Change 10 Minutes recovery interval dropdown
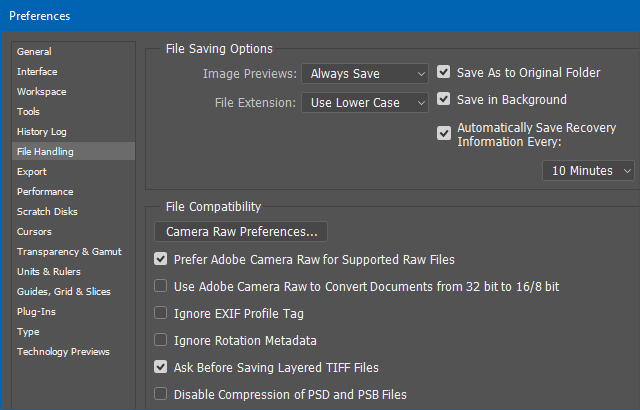Screen dimensions: 640x410 pos(588,171)
